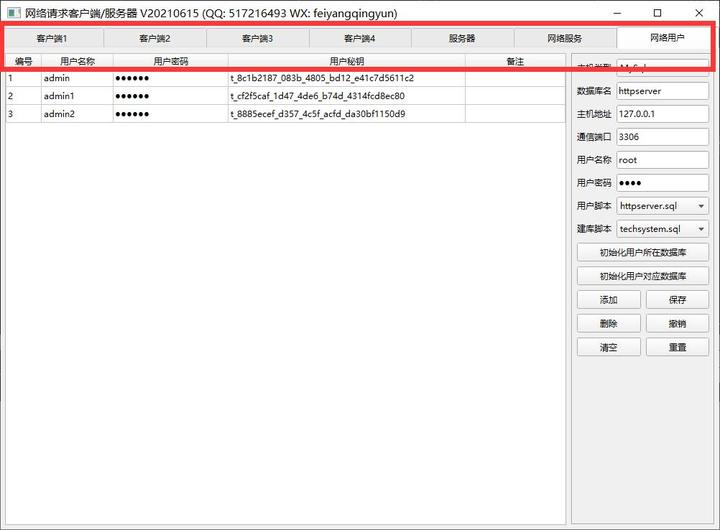Click the 初始化用户所在数据库 button

pos(643,253)
